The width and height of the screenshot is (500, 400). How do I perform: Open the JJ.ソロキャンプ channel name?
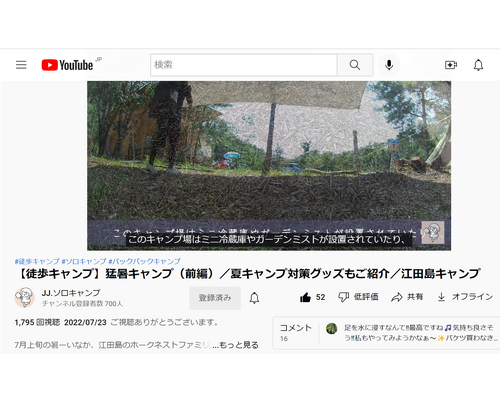pos(71,293)
